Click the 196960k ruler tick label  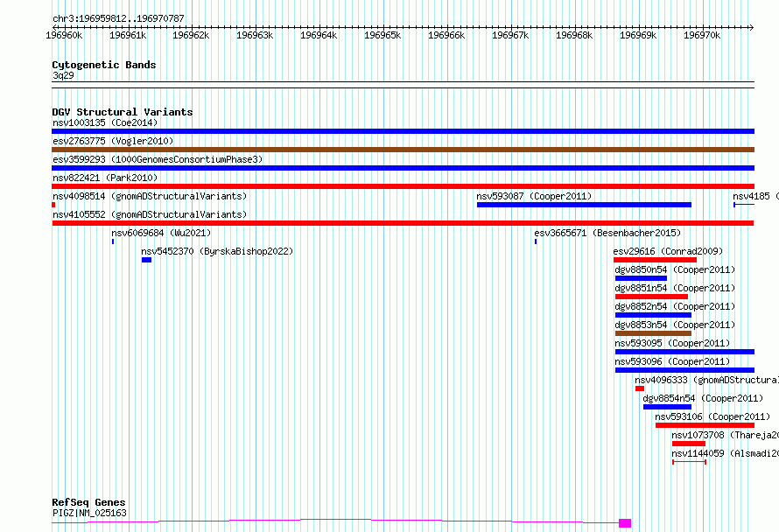pos(64,35)
